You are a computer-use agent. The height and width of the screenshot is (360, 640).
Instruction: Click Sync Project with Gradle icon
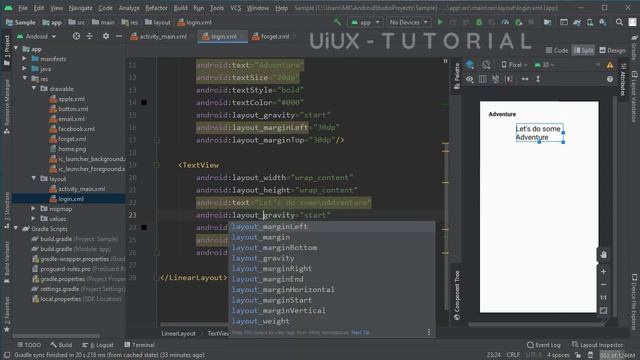577,22
